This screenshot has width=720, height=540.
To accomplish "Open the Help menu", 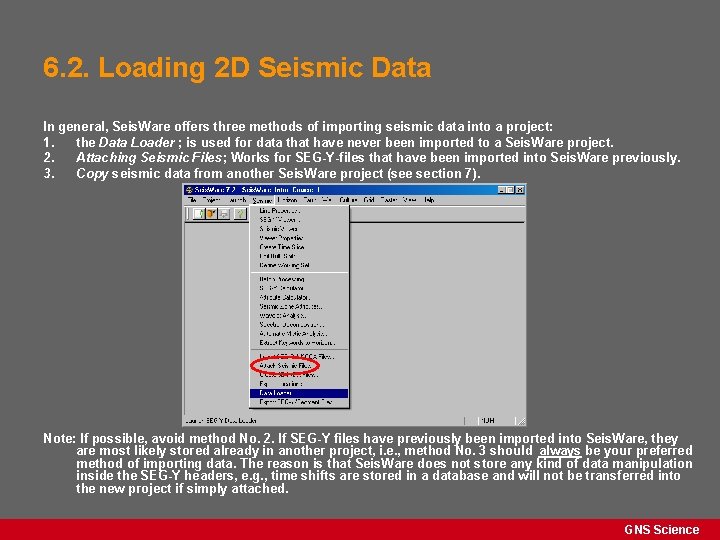I will pos(429,200).
